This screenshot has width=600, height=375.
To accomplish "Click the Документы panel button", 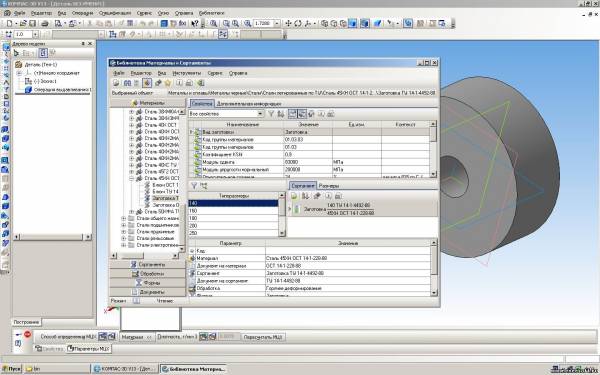I will tap(148, 292).
